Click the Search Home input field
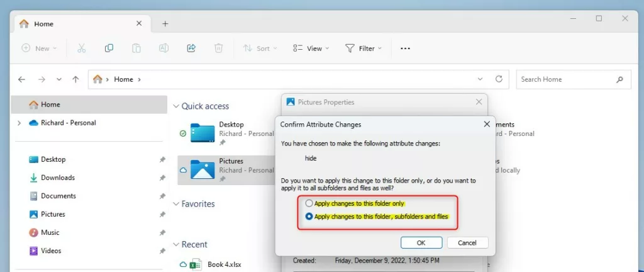Viewport: 644px width, 272px height. [574, 80]
